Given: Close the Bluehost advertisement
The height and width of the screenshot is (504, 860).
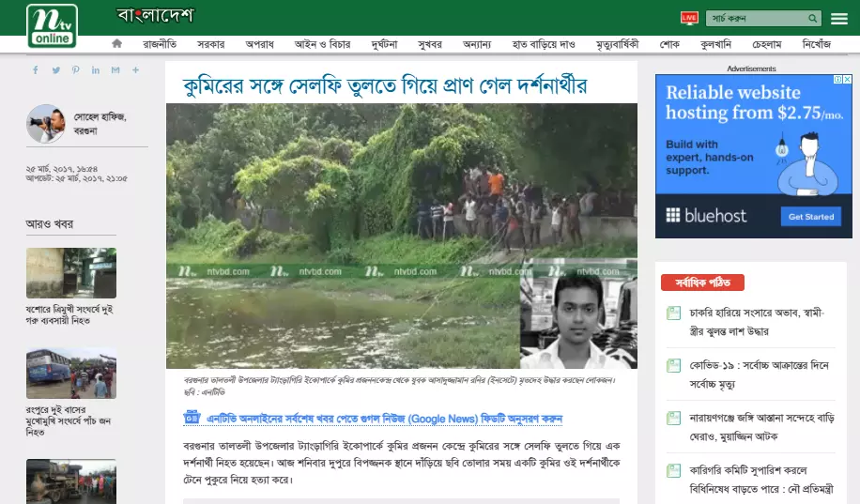Looking at the screenshot, I should coord(847,80).
